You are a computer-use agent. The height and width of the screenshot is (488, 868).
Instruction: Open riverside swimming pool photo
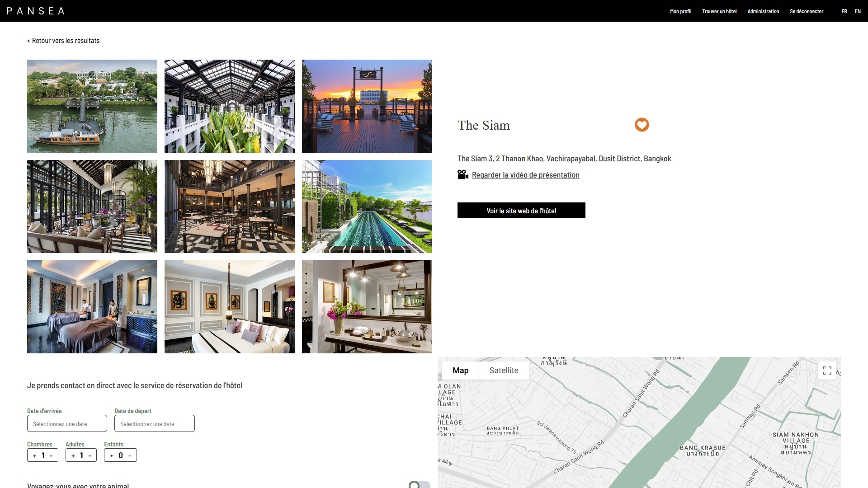pos(367,206)
